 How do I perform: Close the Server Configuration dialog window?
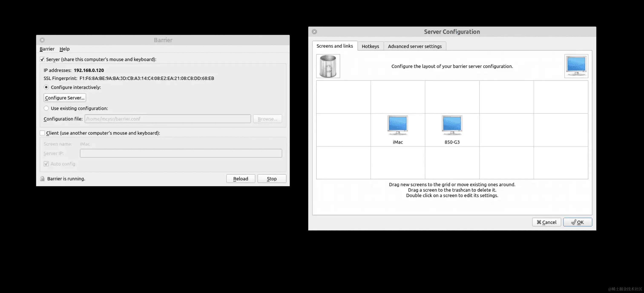(x=314, y=32)
